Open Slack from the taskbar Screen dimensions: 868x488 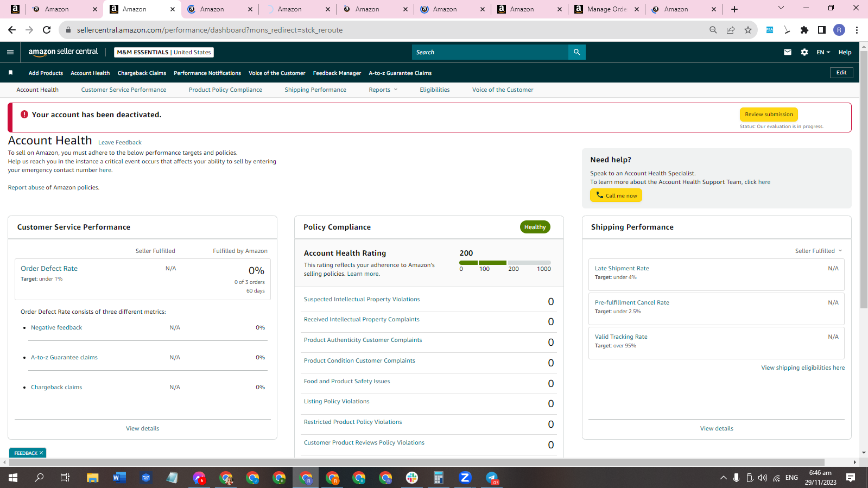click(x=412, y=478)
